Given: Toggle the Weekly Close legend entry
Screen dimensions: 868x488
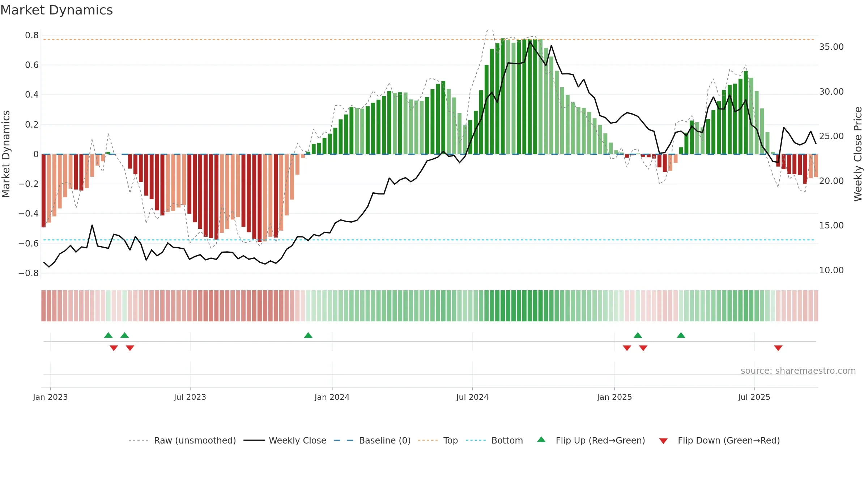Looking at the screenshot, I should coord(285,440).
